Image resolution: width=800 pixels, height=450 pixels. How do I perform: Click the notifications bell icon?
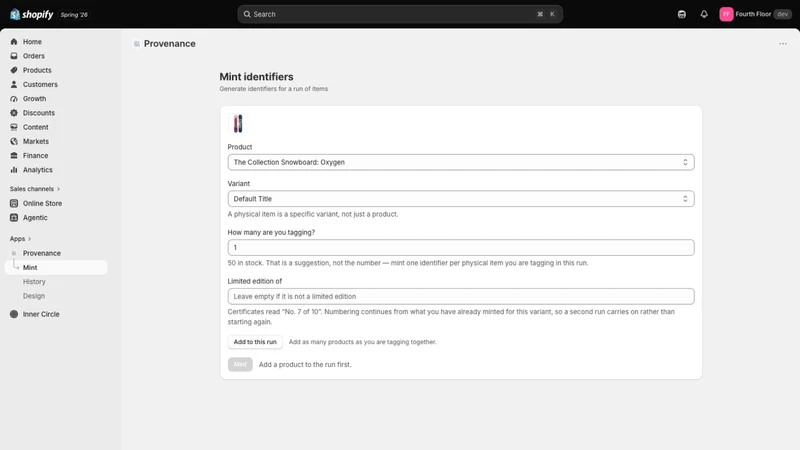[704, 14]
